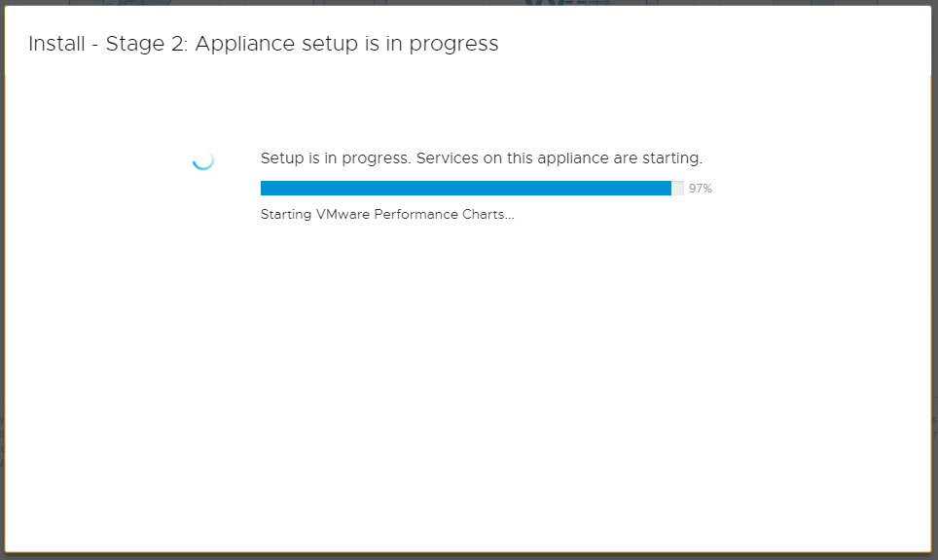Click the dialog title bar's empty right side
This screenshot has height=560, width=938.
(759, 45)
